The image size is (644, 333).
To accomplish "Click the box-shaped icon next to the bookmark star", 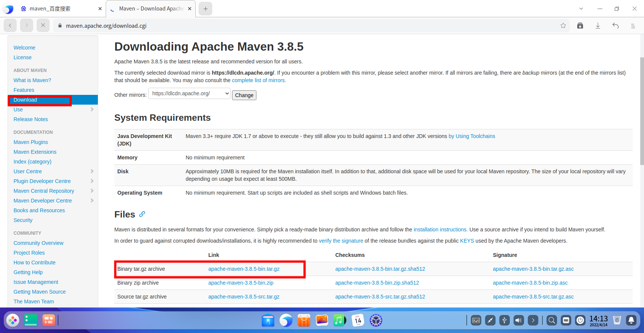I will pos(580,25).
